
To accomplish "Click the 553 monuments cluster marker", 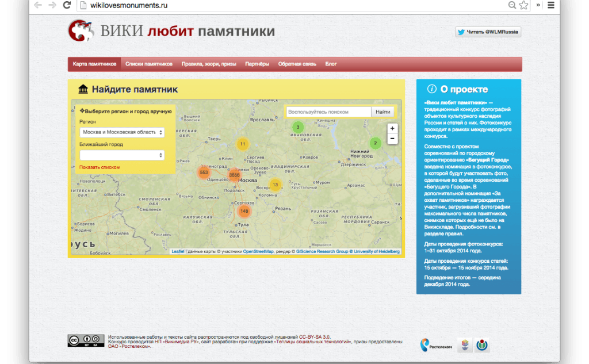I will (204, 173).
